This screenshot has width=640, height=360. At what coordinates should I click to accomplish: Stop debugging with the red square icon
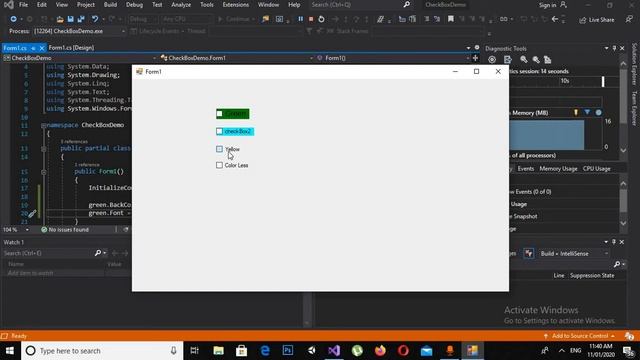pos(311,19)
